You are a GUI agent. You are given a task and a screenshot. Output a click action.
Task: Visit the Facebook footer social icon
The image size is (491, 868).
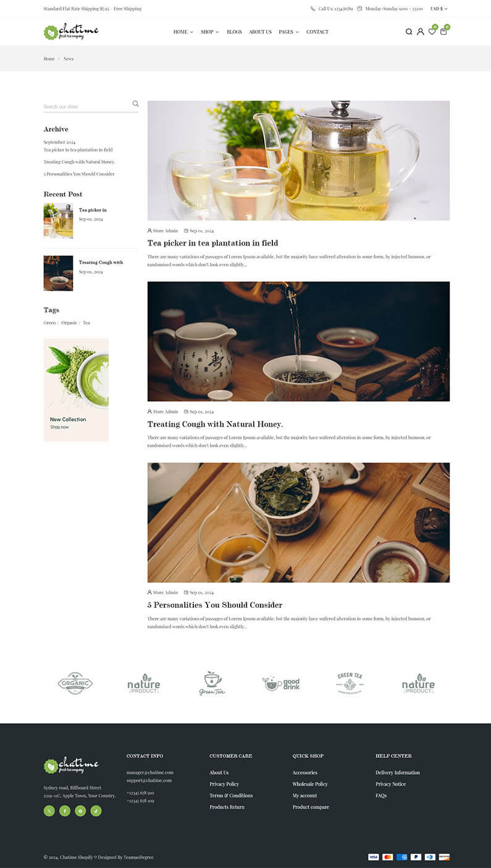tap(65, 811)
